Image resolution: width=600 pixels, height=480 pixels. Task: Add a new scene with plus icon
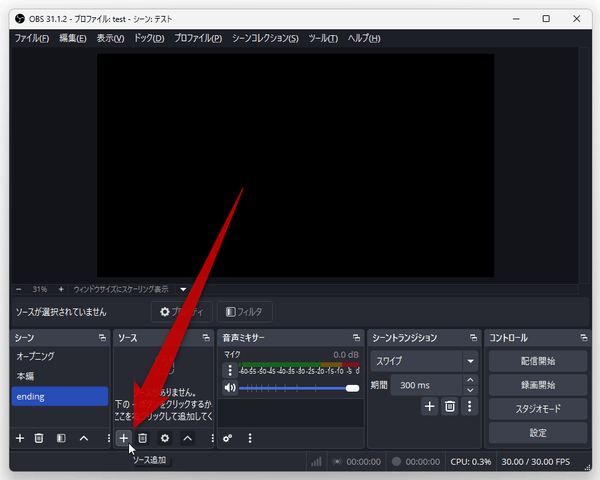point(19,438)
